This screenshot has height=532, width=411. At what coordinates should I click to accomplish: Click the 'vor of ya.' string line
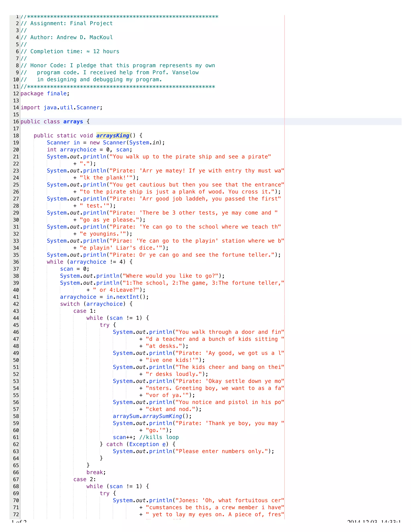tap(167, 395)
